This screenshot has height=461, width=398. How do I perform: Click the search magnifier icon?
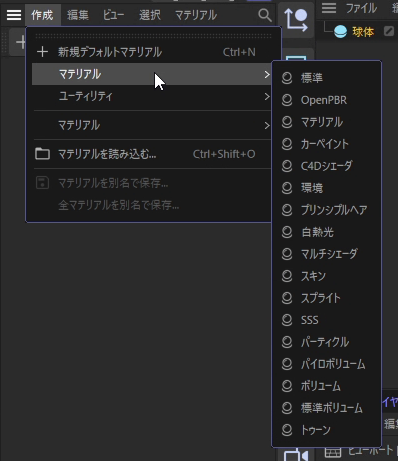tap(265, 15)
